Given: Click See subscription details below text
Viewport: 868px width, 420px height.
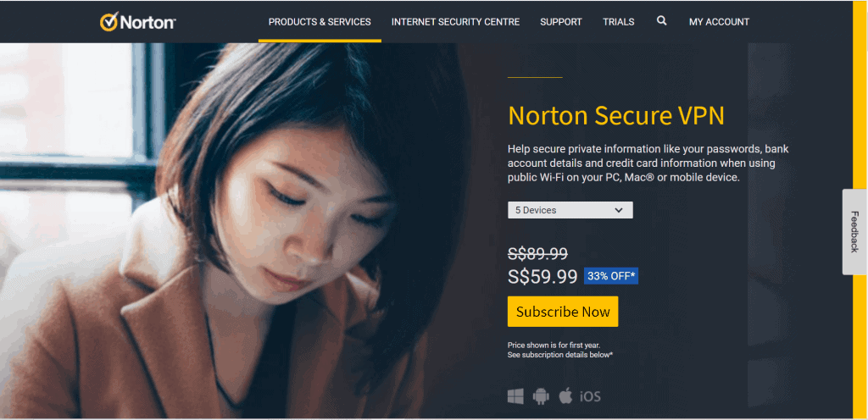Looking at the screenshot, I should click(x=560, y=355).
